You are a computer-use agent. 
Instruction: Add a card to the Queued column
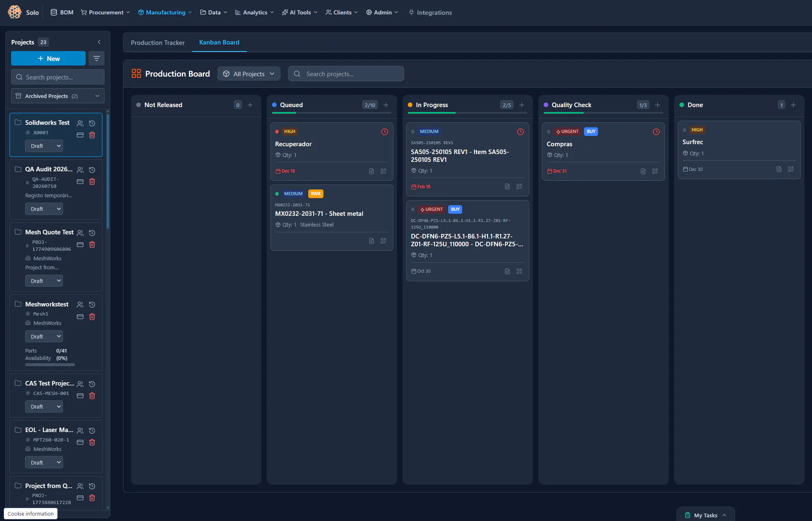(386, 105)
